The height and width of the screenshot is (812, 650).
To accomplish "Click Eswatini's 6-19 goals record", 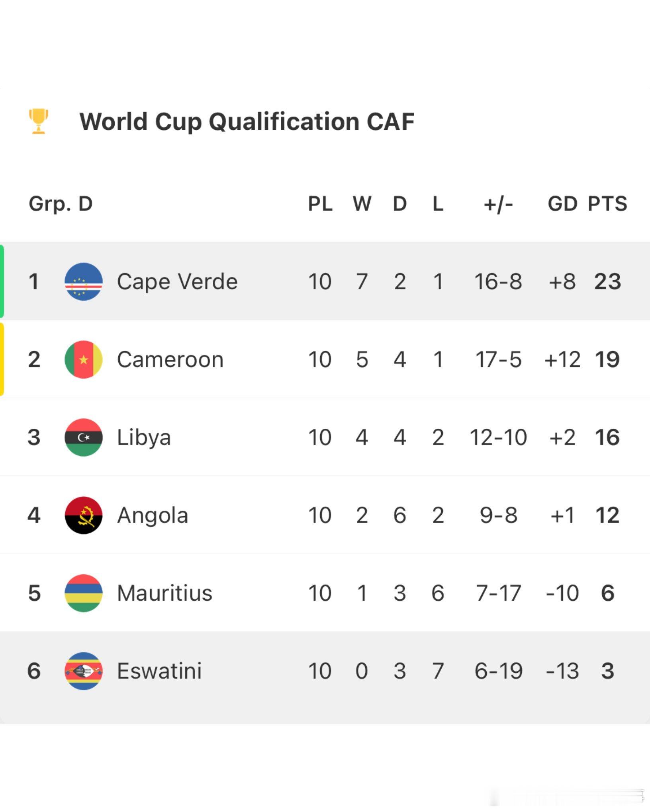I will 498,671.
